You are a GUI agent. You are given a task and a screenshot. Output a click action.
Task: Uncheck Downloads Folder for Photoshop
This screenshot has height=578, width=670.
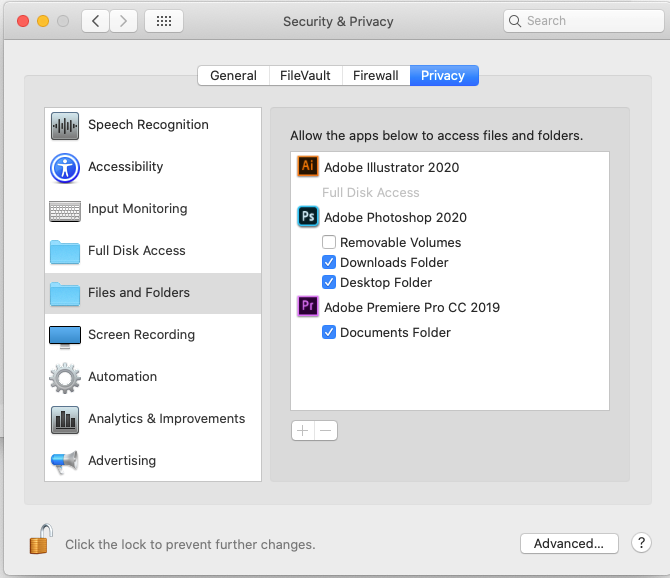(x=329, y=262)
